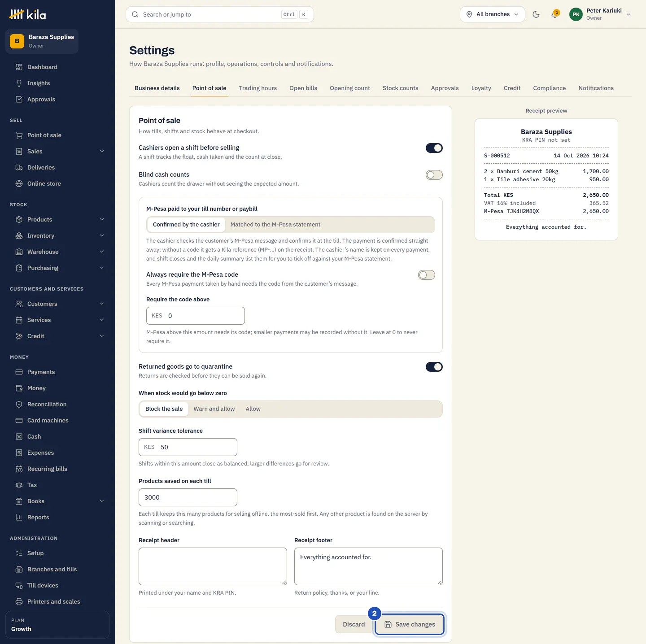
Task: Open Peter Kariuki account menu
Action: 600,14
